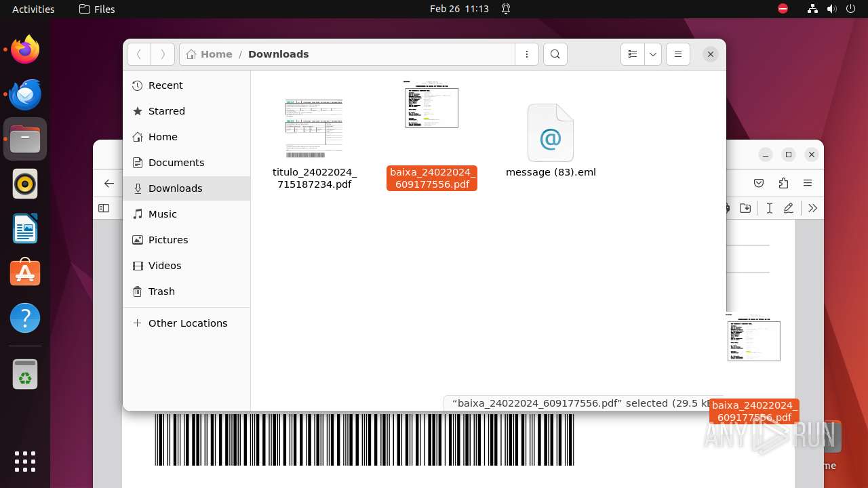The image size is (868, 488).
Task: Expand PDF viewer tools overflow chevrons
Action: coord(812,208)
